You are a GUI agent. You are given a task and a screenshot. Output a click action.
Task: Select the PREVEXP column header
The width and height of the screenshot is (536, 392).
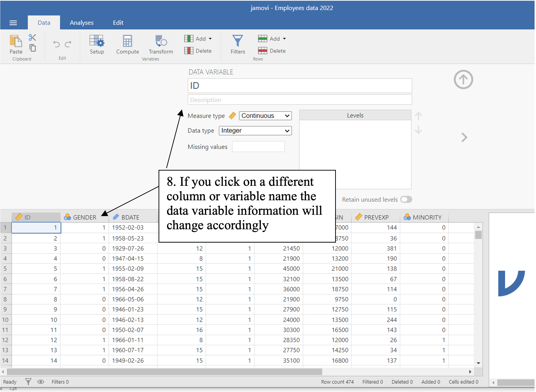[x=376, y=217]
